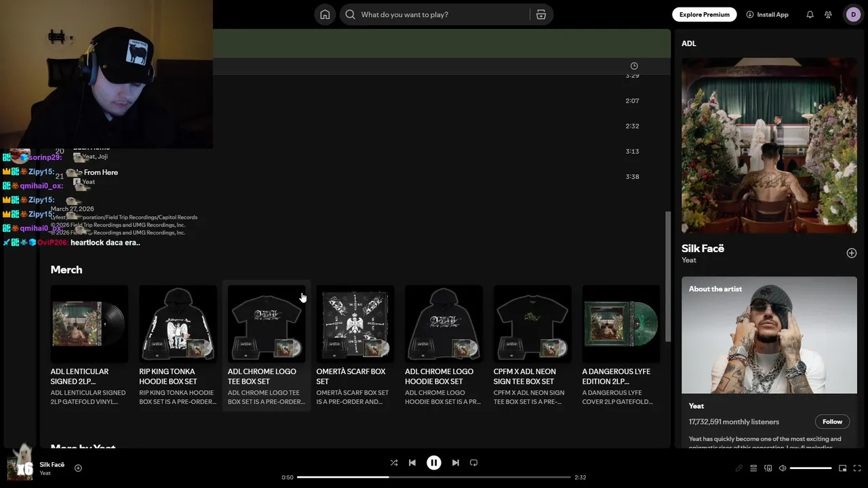Add Silk Facë to library in side panel
Screen dimensions: 868x488
coord(852,253)
